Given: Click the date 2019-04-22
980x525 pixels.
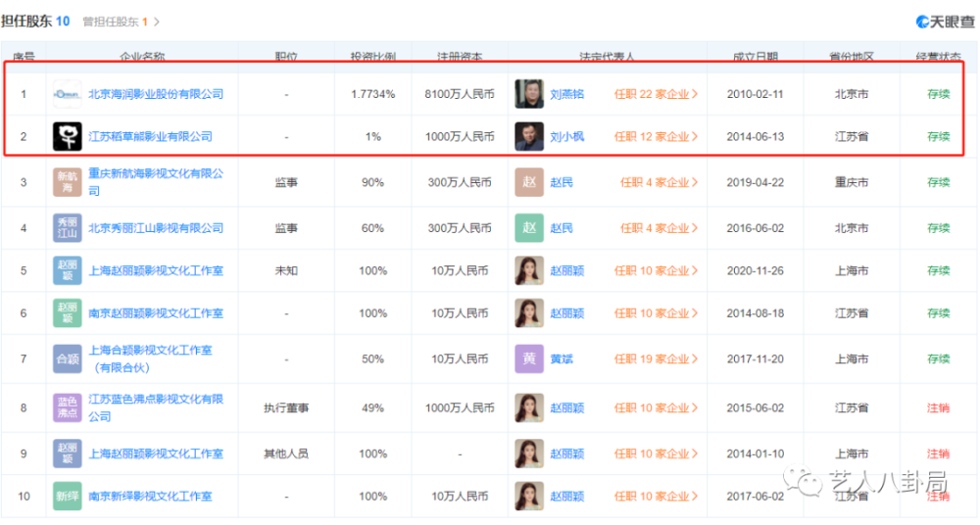Looking at the screenshot, I should click(x=755, y=182).
